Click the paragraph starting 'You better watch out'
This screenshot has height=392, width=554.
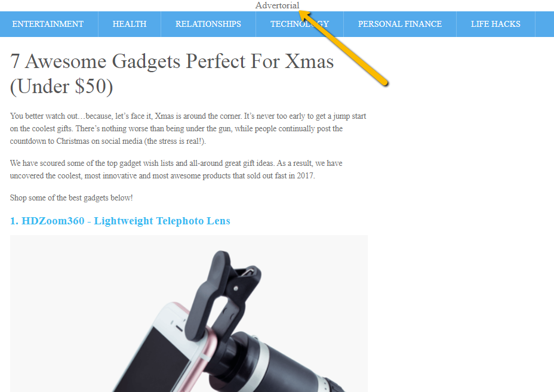188,128
